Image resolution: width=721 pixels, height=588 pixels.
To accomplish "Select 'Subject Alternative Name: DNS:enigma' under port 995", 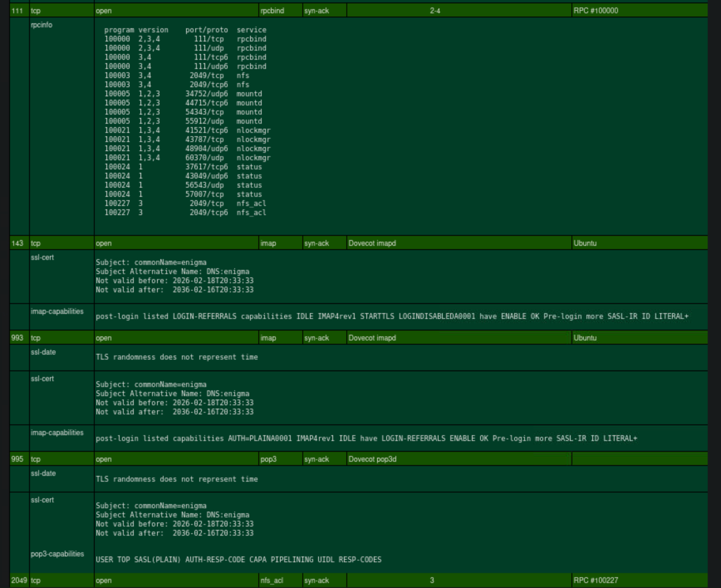I will coord(173,515).
